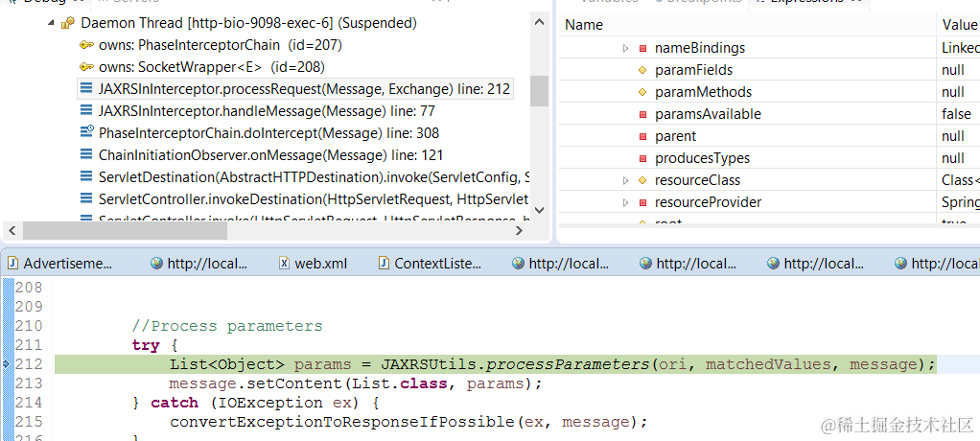This screenshot has width=980, height=441.
Task: Click Debug view scroll down arrow
Action: click(539, 210)
